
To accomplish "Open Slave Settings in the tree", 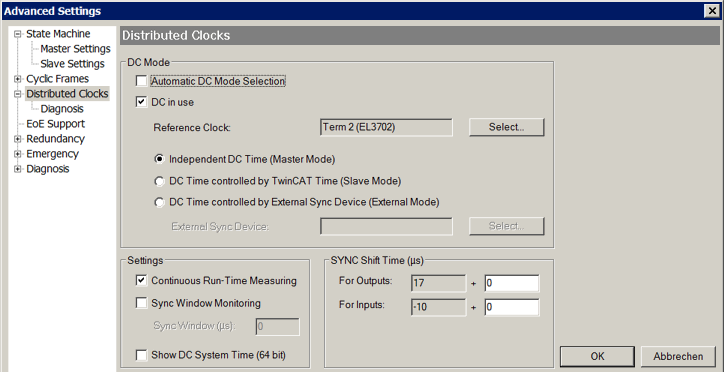I will pos(72,64).
